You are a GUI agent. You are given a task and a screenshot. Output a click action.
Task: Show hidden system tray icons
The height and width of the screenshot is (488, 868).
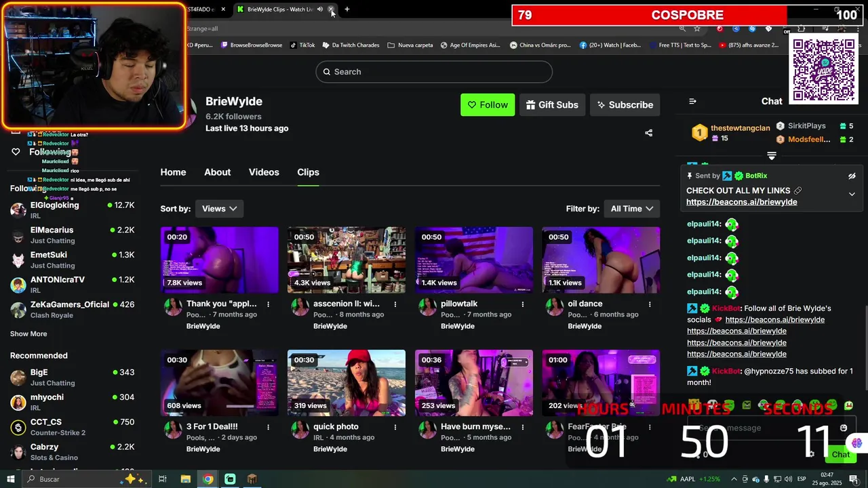point(734,479)
